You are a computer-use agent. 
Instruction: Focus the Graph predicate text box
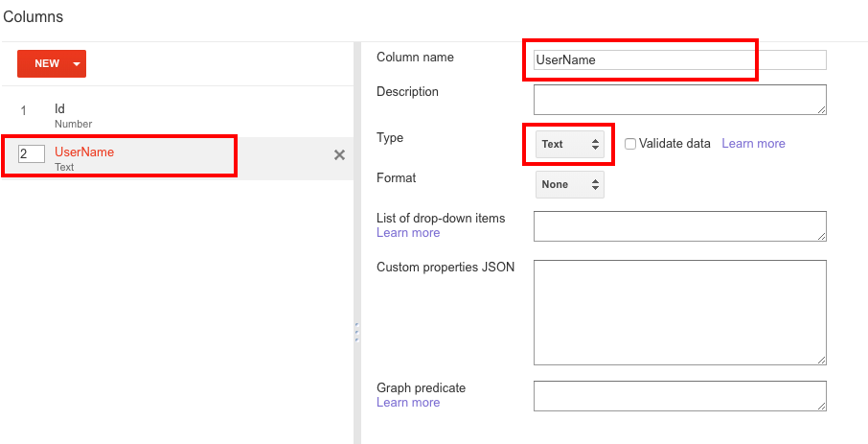(x=678, y=395)
